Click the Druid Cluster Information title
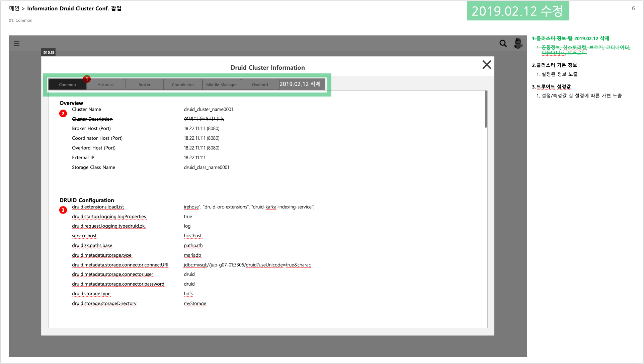Image resolution: width=644 pixels, height=364 pixels. [268, 67]
